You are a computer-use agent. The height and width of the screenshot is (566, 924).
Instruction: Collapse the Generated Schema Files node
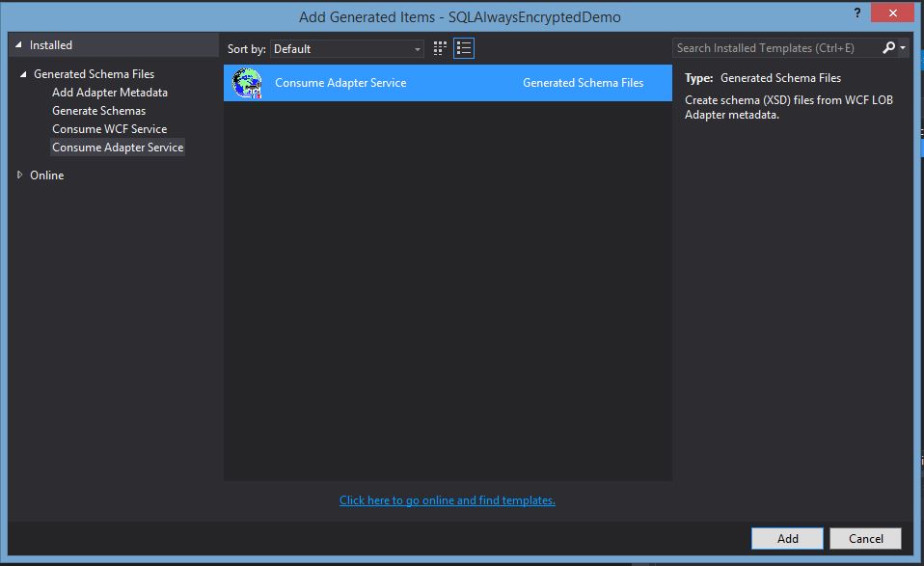(23, 74)
